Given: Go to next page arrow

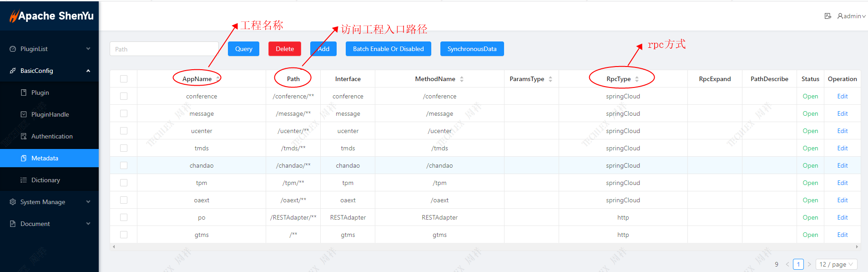Looking at the screenshot, I should click(x=809, y=264).
